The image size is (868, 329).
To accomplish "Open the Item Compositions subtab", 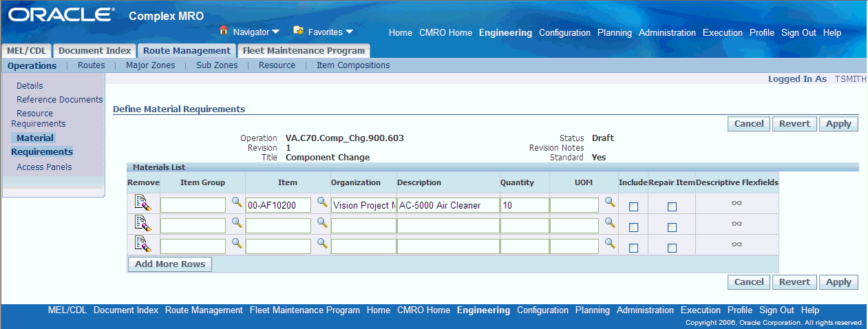I will click(x=353, y=65).
